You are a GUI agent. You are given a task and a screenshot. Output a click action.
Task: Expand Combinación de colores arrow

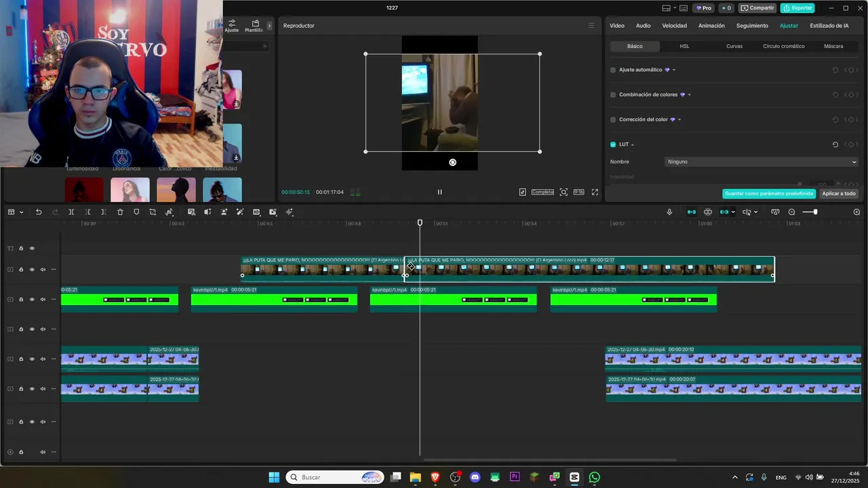pos(689,95)
